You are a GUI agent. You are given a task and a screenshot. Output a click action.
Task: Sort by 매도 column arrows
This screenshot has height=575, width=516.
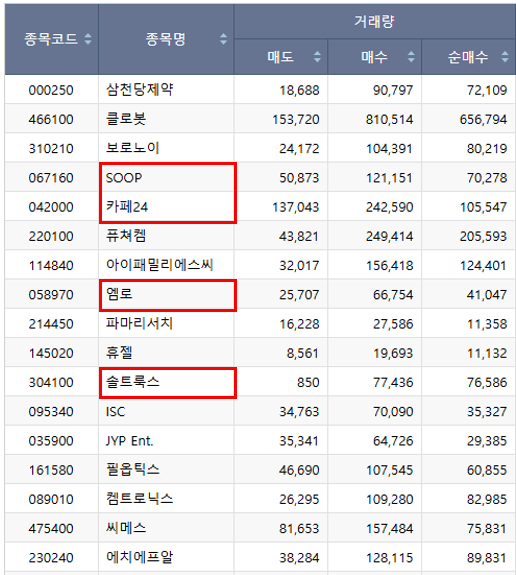tap(317, 57)
